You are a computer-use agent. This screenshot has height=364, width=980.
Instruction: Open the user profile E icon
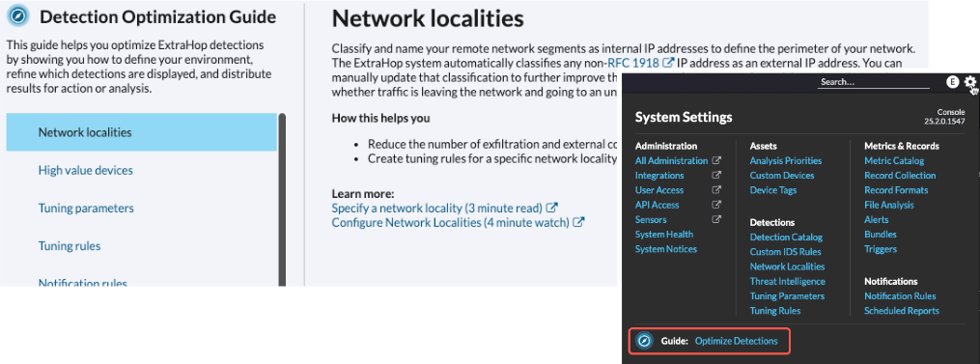pyautogui.click(x=953, y=81)
